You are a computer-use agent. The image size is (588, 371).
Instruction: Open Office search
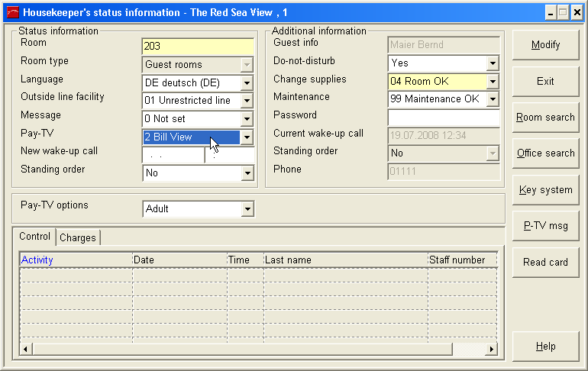545,153
